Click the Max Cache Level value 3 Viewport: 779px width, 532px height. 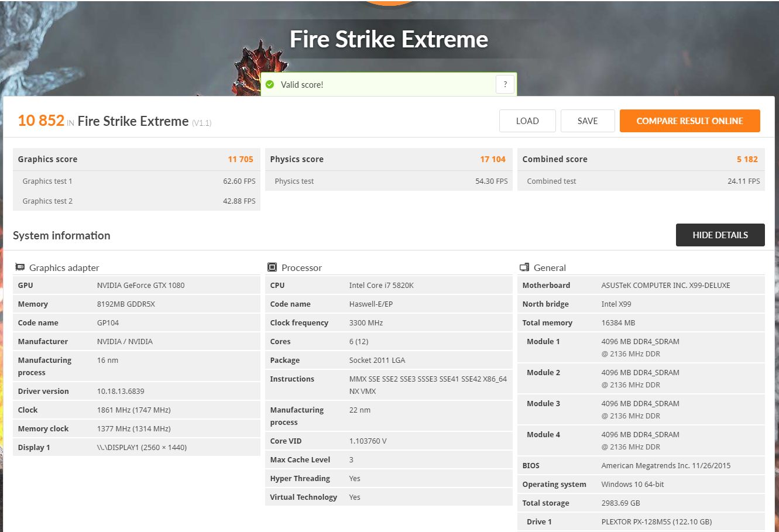click(351, 460)
